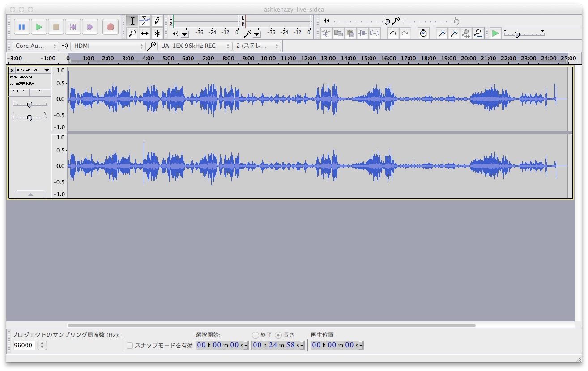Select the End (終了) radio button
Viewport: 588px width, 371px height.
coord(256,335)
